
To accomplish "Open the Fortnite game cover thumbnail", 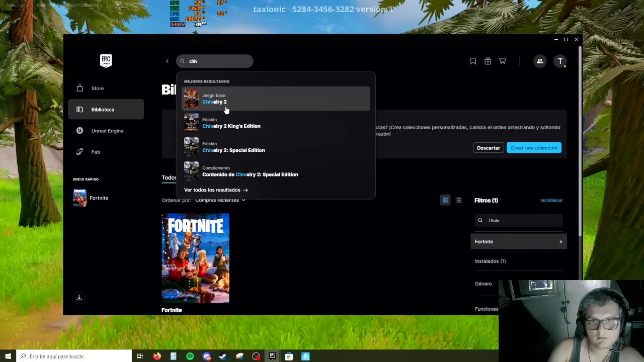I will tap(195, 258).
